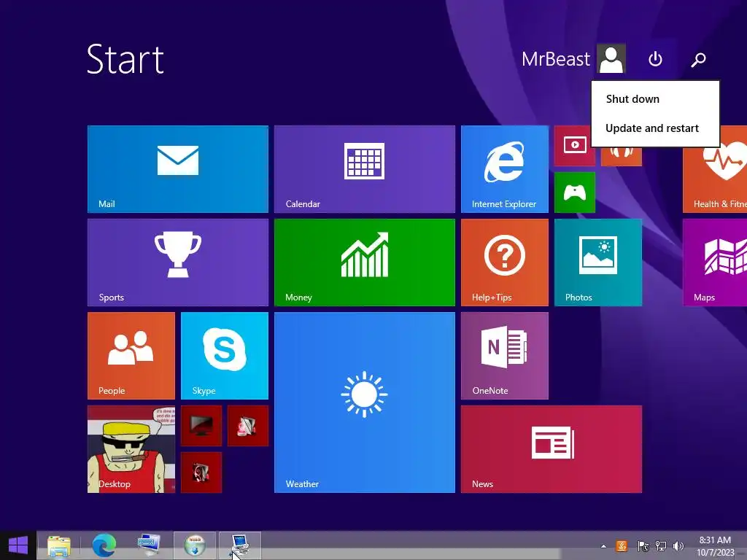Open the Money tile
This screenshot has height=560, width=747.
coord(365,262)
